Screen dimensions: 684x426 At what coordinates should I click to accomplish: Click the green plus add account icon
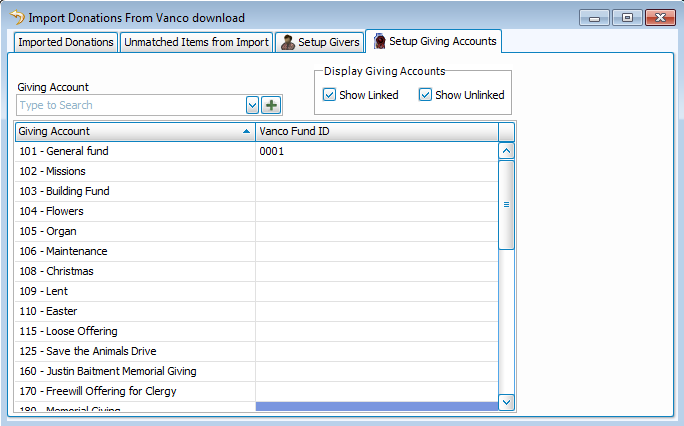[271, 105]
